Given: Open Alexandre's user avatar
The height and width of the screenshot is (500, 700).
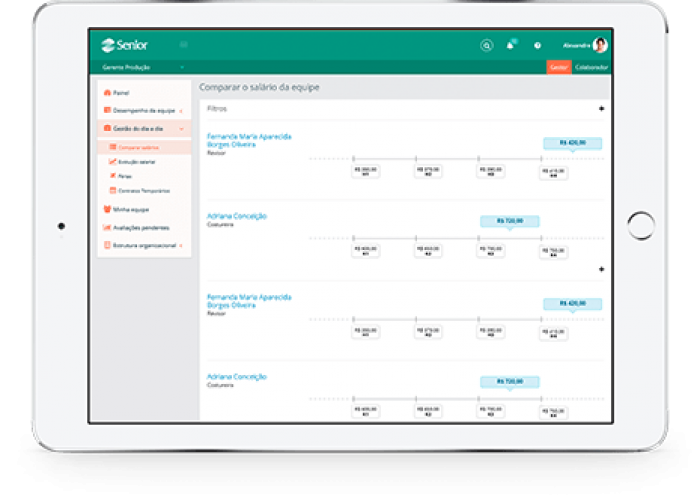Looking at the screenshot, I should [x=600, y=45].
